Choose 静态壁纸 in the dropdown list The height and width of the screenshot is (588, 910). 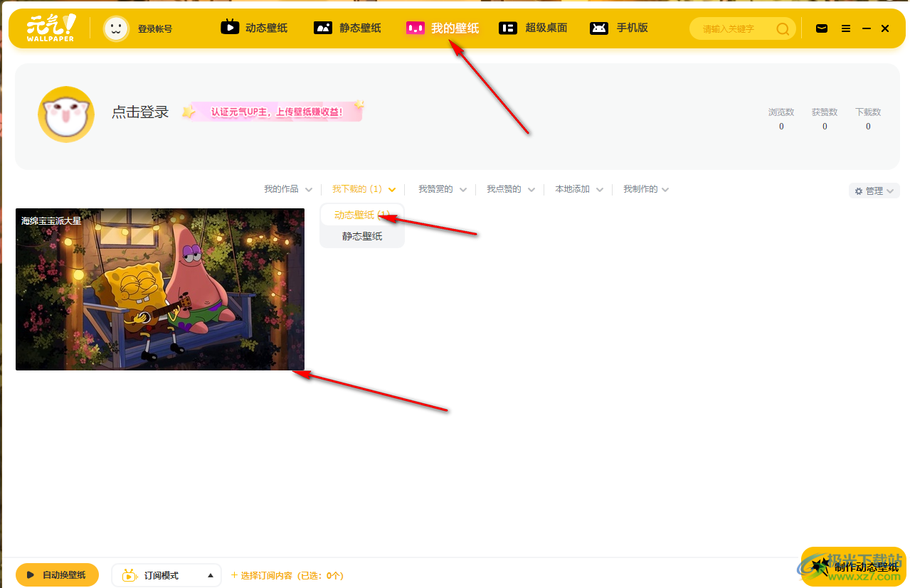coord(362,236)
